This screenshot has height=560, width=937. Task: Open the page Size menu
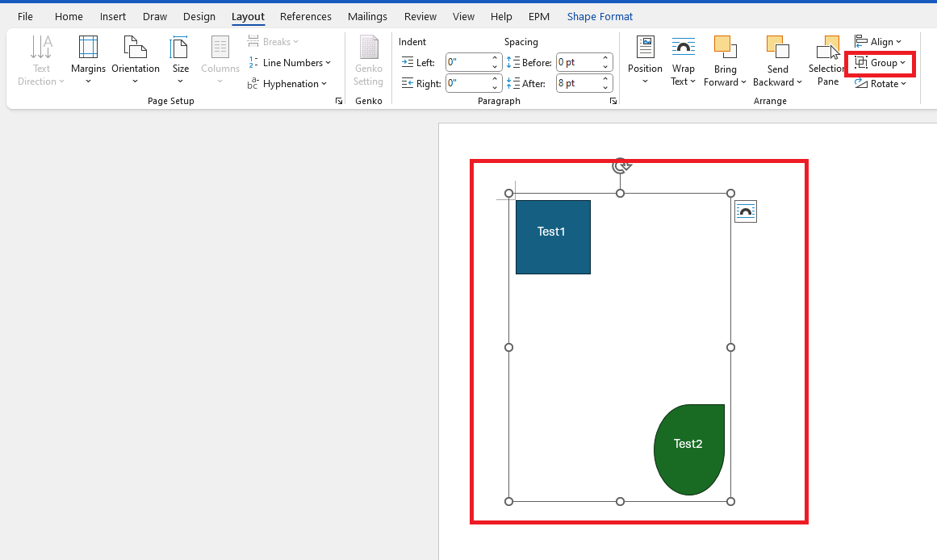[x=180, y=60]
